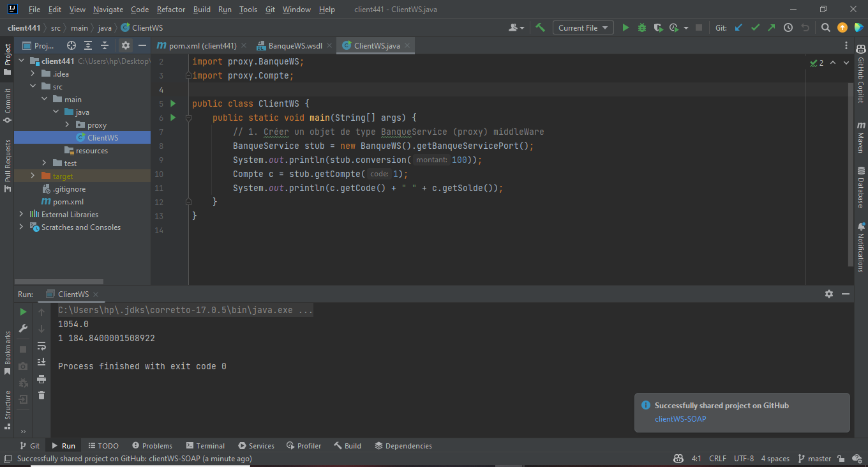Commit changes with the Git checkmark icon
The height and width of the screenshot is (467, 868).
pos(756,27)
